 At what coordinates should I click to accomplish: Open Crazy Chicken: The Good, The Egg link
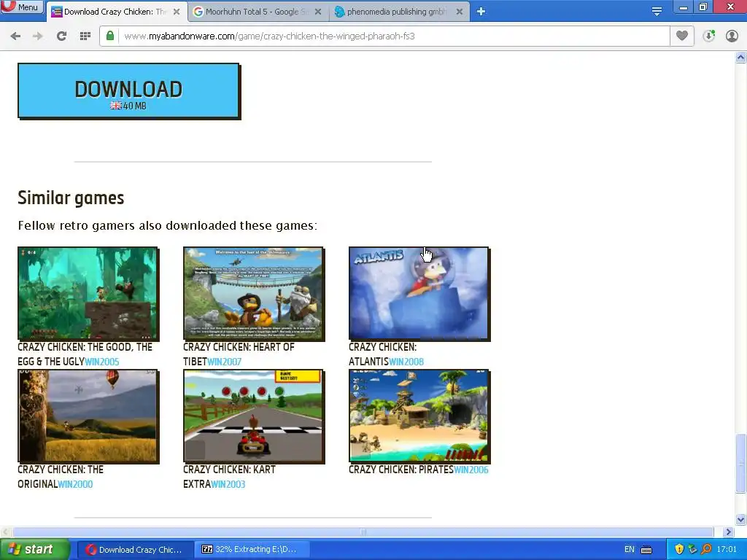click(85, 354)
